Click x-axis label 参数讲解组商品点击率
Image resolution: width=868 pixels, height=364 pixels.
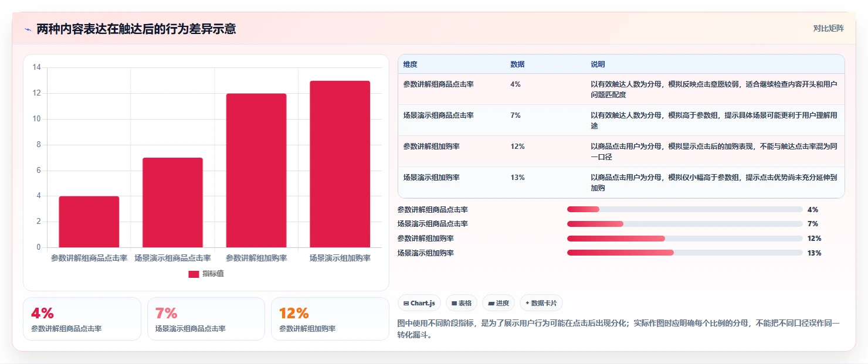point(89,258)
